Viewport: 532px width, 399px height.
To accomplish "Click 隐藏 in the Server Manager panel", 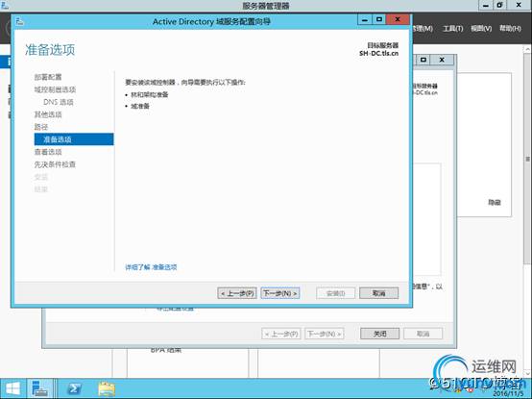I will [495, 203].
